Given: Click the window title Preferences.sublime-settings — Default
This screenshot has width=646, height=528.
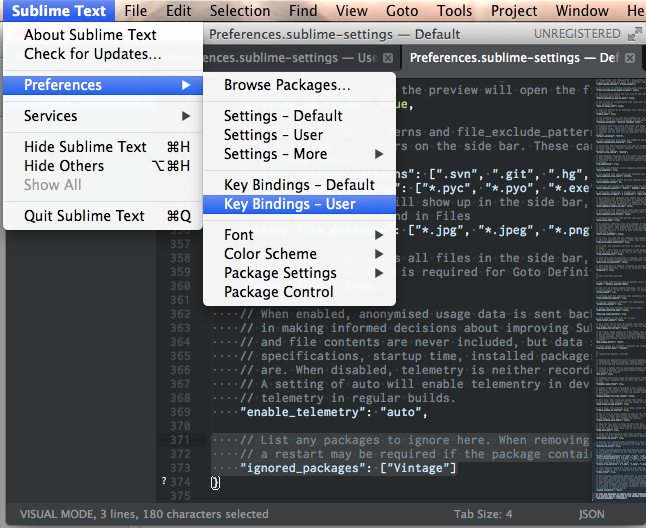Looking at the screenshot, I should (334, 34).
